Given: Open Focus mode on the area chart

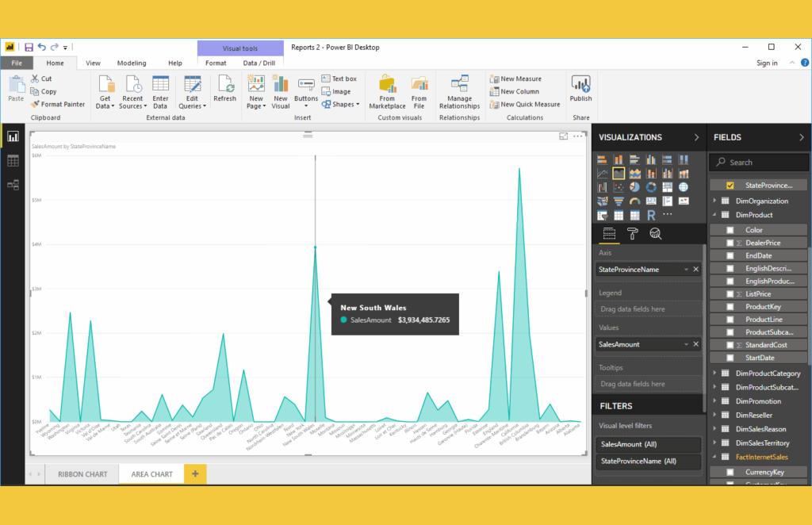Looking at the screenshot, I should [564, 136].
